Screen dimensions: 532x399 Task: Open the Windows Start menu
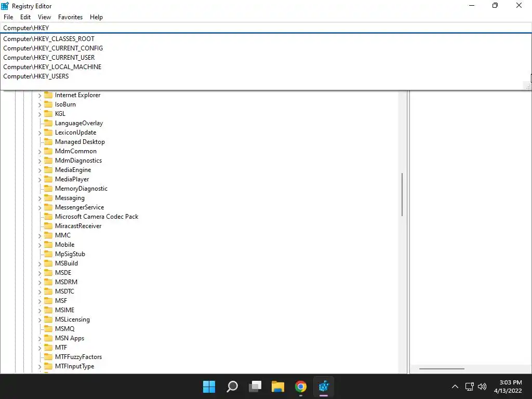pyautogui.click(x=209, y=387)
